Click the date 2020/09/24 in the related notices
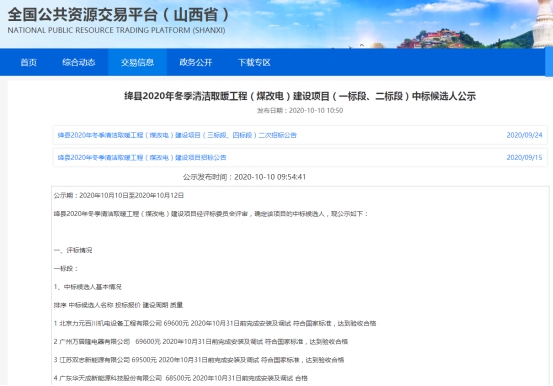The image size is (553, 386). pos(524,135)
